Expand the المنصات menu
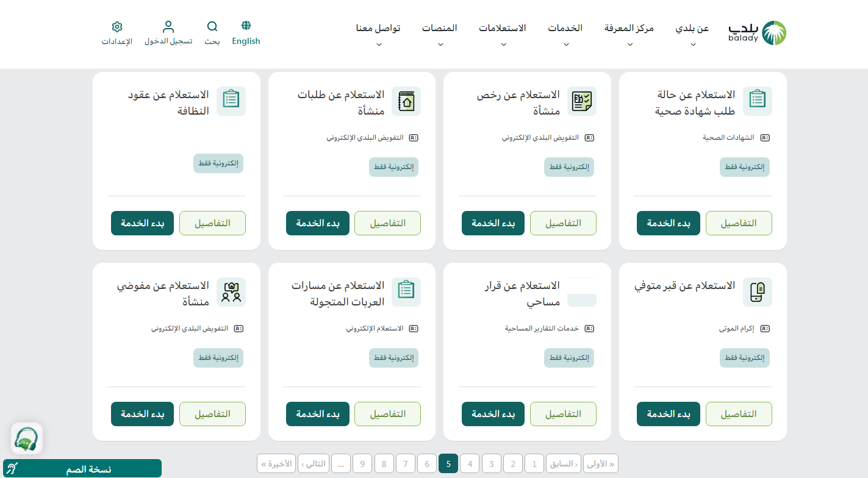Image resolution: width=868 pixels, height=478 pixels. (439, 34)
